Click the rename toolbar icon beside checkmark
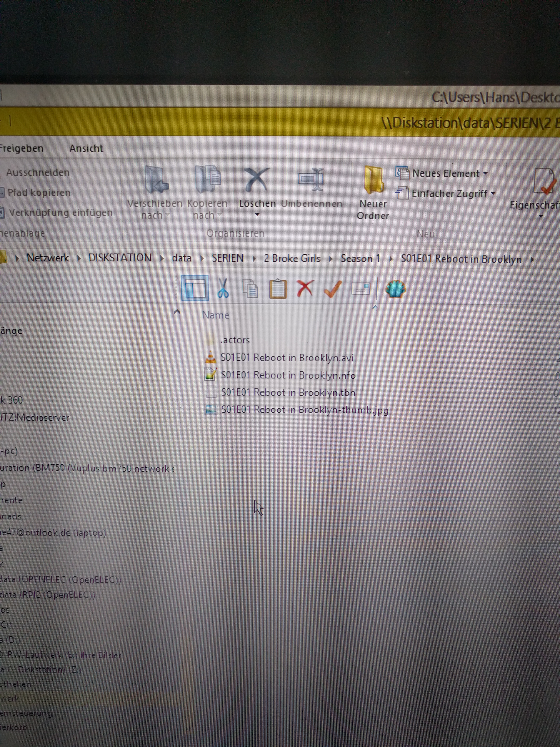The height and width of the screenshot is (747, 560). tap(361, 289)
